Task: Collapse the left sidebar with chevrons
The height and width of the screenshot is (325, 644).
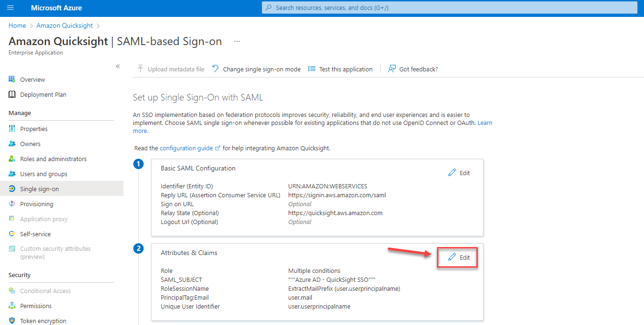Action: tap(118, 66)
